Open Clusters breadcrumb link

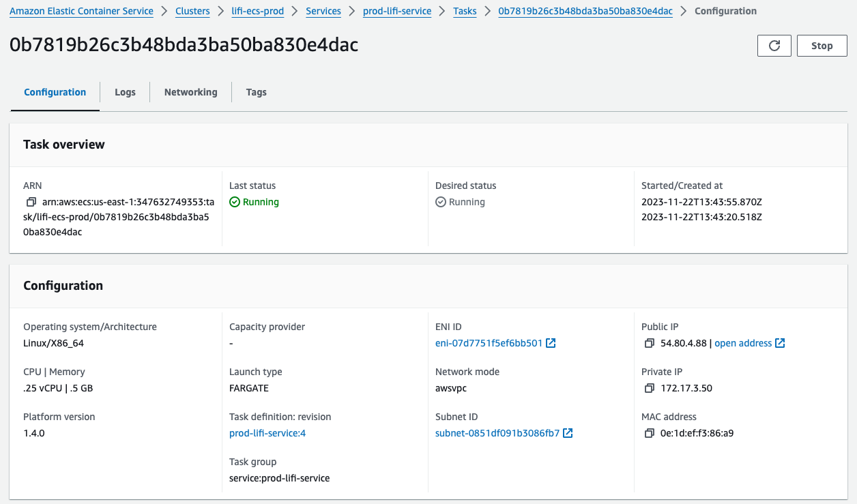[192, 11]
